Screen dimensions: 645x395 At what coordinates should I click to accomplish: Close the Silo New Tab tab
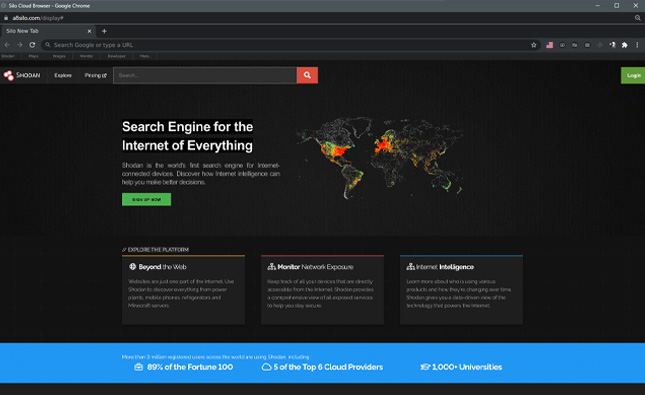click(89, 31)
